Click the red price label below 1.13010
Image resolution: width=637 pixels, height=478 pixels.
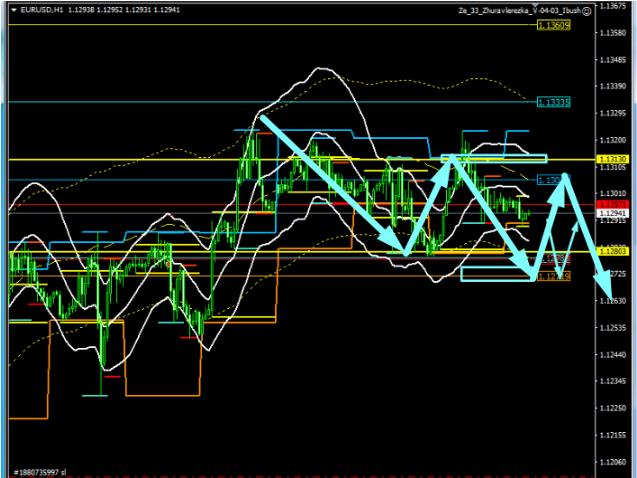(x=613, y=204)
